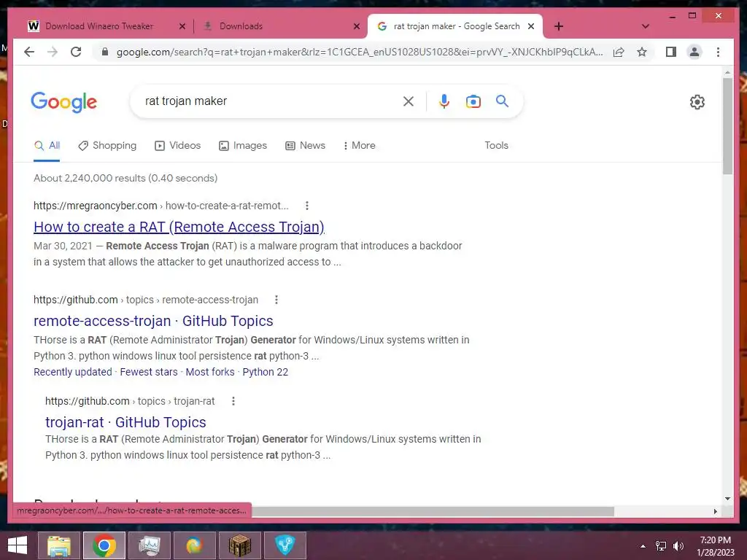Screen dimensions: 747x560
Task: Open the Python 22 sublink
Action: point(266,372)
